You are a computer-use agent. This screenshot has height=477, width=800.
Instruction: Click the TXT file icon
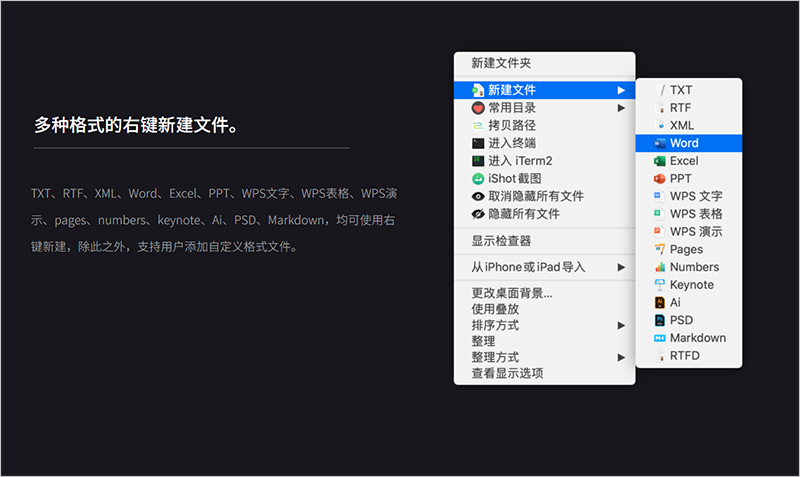click(662, 90)
